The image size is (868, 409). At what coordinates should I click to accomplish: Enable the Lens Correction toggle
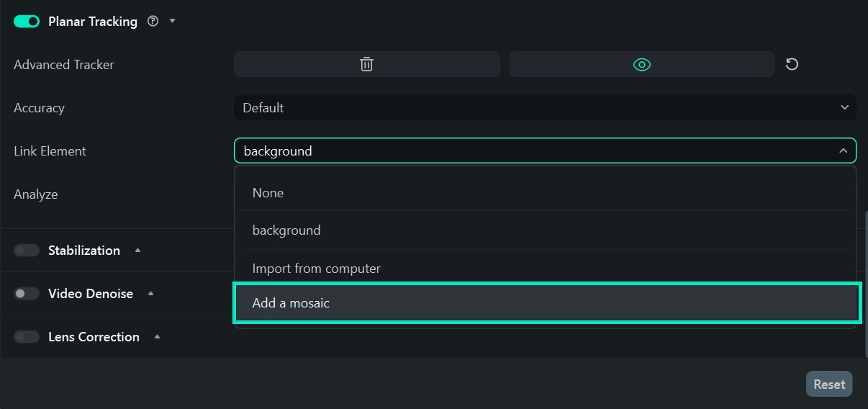click(x=27, y=336)
